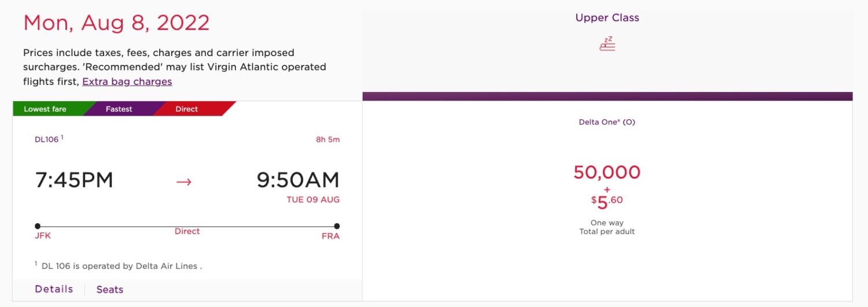Click the Upper Class column header

(x=607, y=18)
